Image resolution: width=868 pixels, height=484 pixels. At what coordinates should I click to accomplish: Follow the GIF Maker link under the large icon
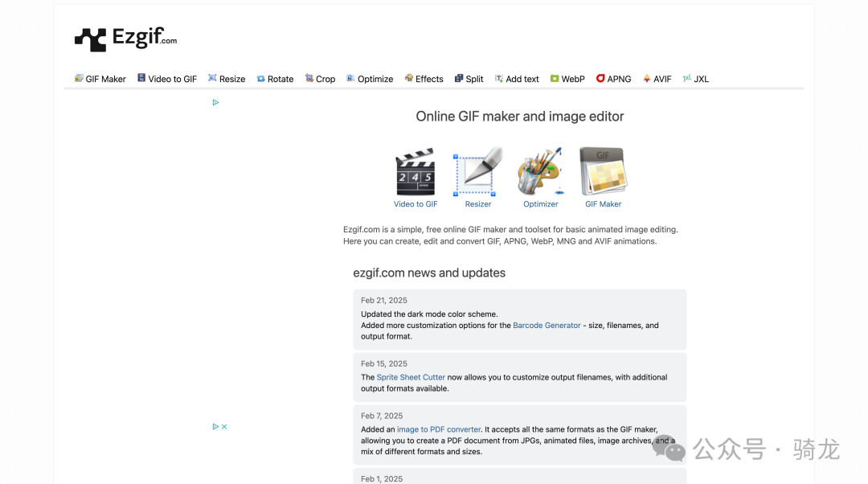click(x=604, y=203)
